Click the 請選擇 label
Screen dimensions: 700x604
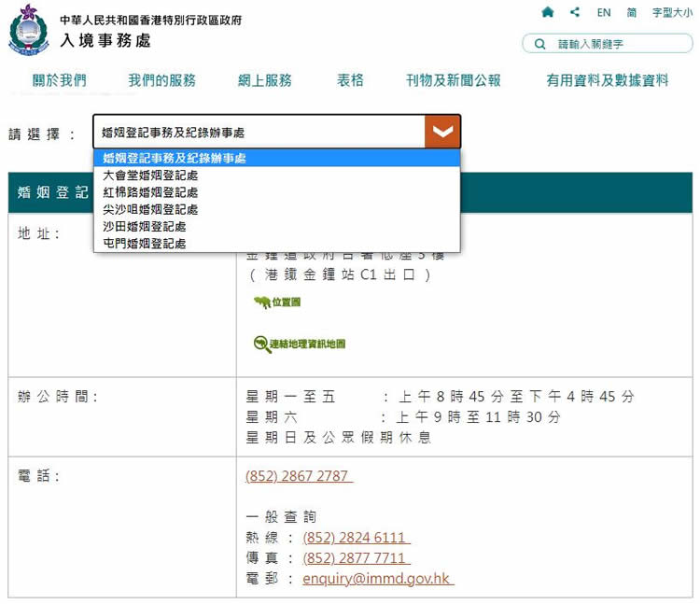[41, 133]
